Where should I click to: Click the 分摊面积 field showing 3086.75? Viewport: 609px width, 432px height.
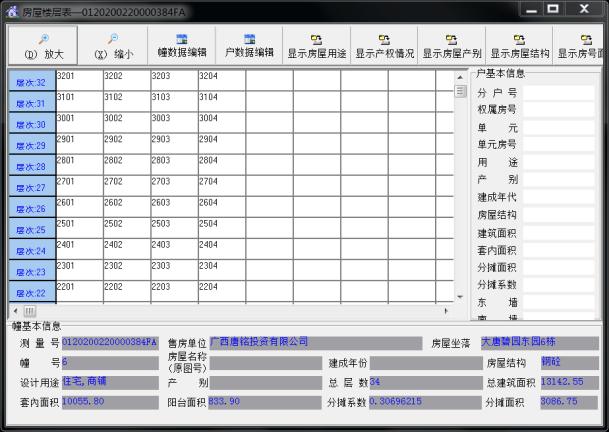[x=569, y=402]
